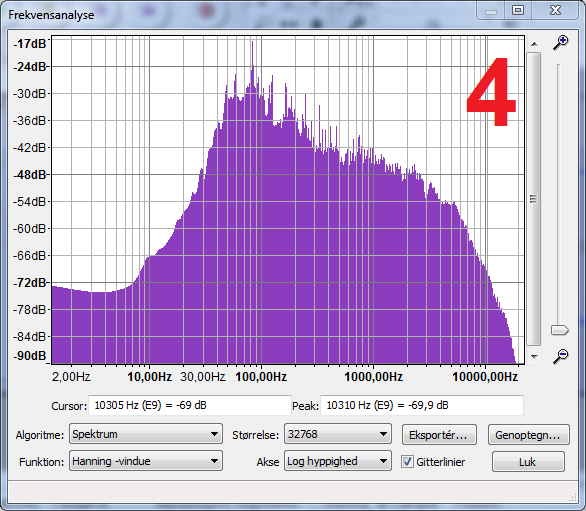This screenshot has width=586, height=511.
Task: Maximize the Frekvensanalyse window
Action: point(518,10)
